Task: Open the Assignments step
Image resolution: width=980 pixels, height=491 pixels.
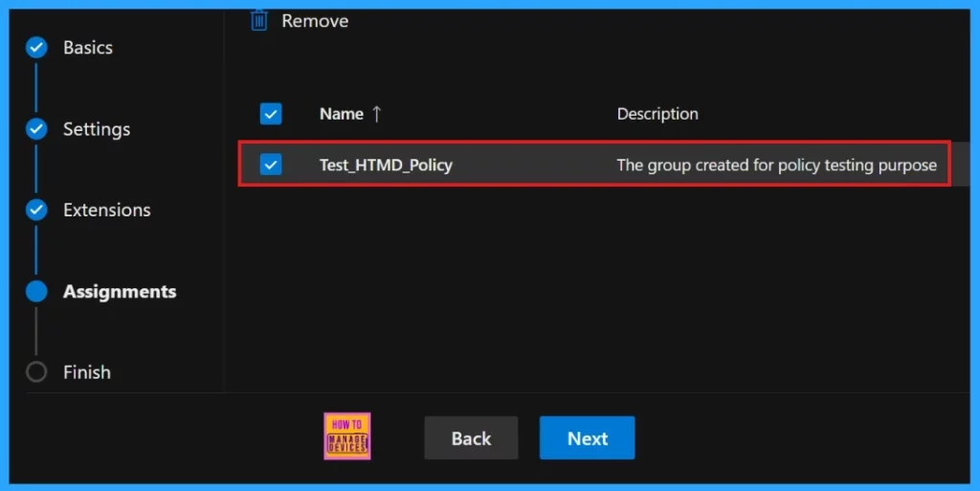Action: [x=120, y=292]
